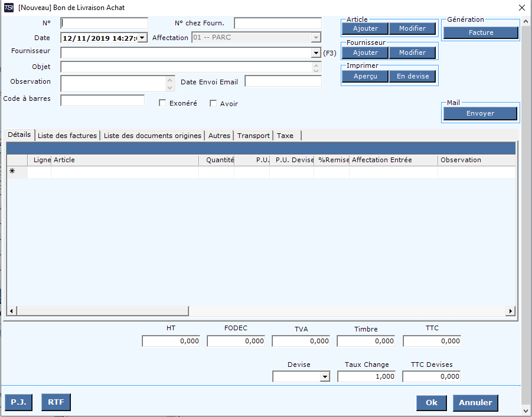Click Observation field up spinner arrow

click(x=171, y=80)
